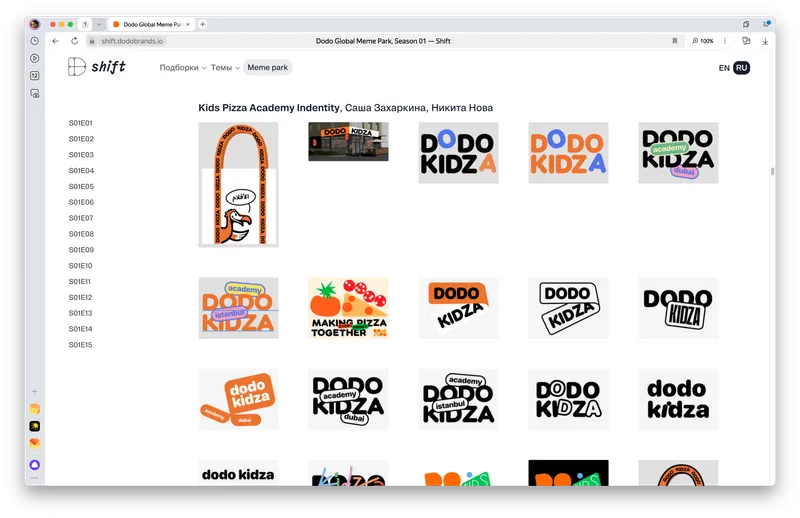Expand the Темы dropdown
Viewport: 800px width, 518px height.
[x=225, y=67]
